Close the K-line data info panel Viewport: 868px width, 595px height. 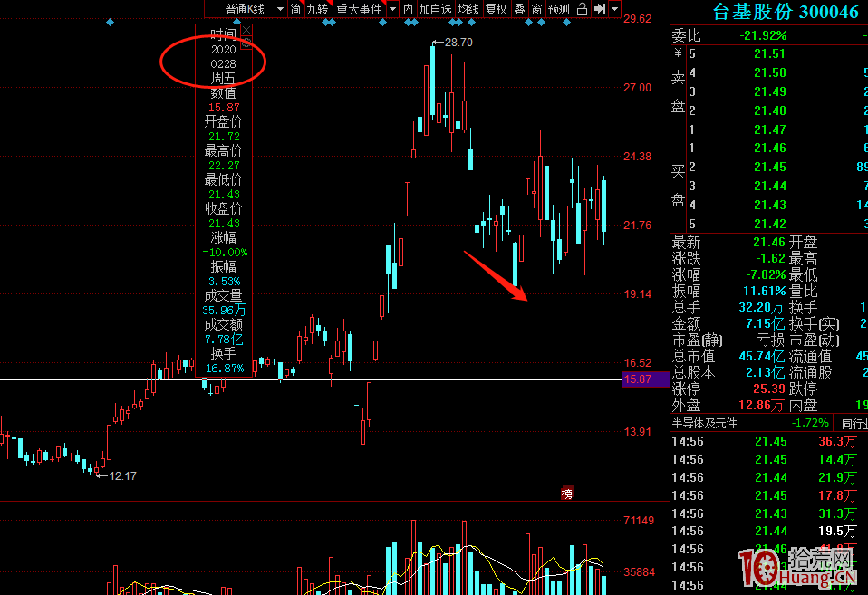coord(246,30)
